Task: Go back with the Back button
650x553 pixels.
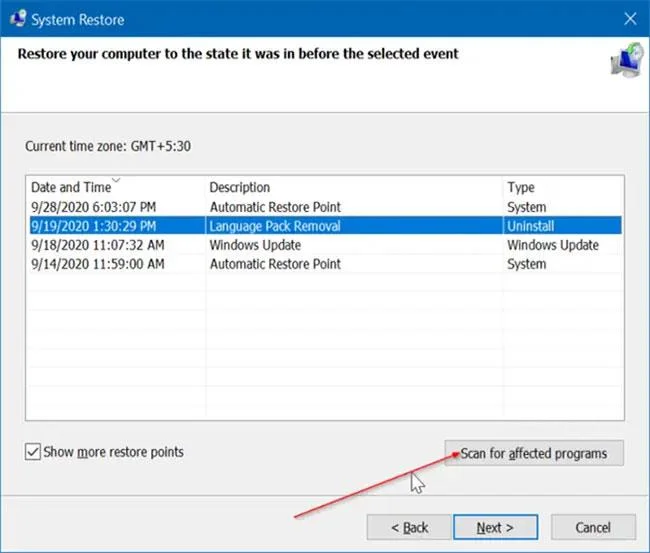Action: tap(409, 527)
